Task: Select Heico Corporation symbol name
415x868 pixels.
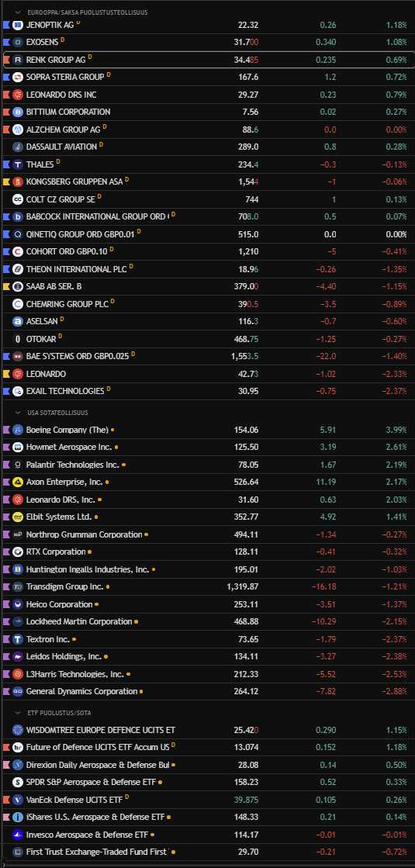Action: click(x=59, y=604)
